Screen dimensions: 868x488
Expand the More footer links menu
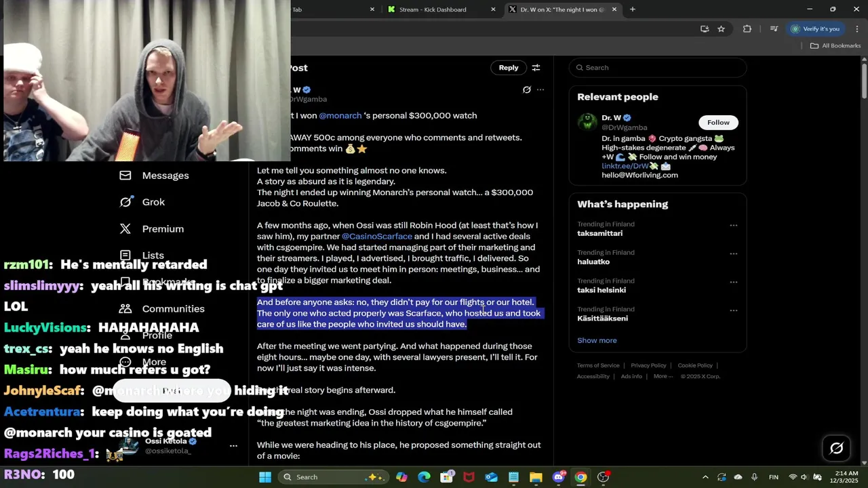pyautogui.click(x=663, y=376)
